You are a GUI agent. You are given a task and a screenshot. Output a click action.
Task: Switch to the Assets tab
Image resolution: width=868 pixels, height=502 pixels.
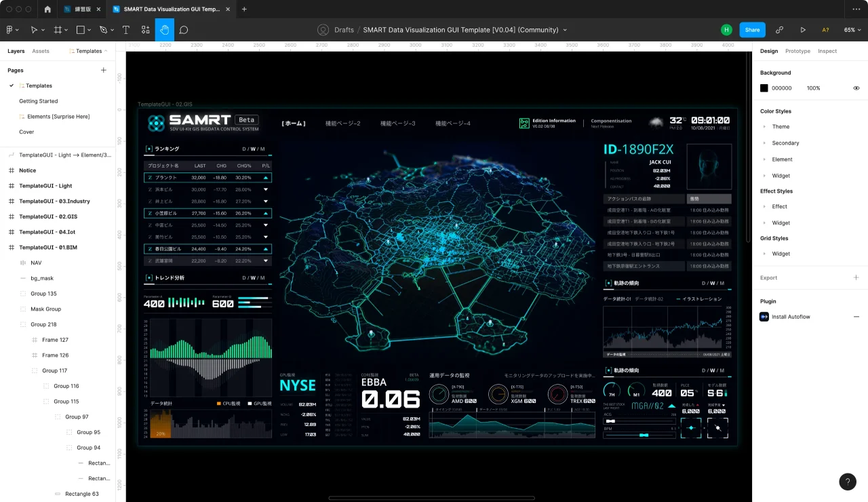[41, 51]
